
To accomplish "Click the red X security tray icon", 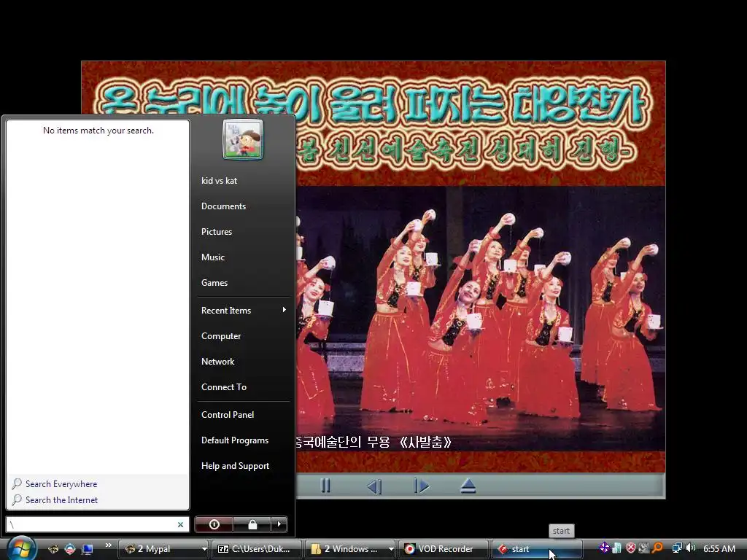I will (x=631, y=548).
